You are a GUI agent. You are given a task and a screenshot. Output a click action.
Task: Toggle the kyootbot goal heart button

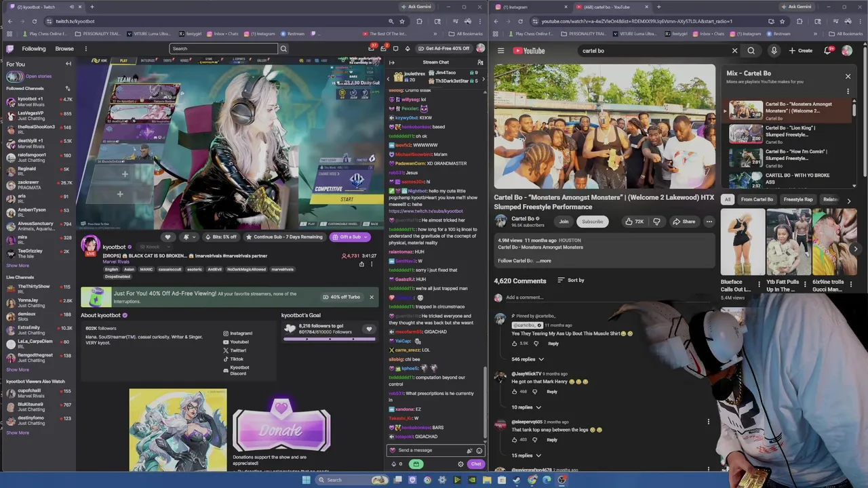tap(369, 329)
